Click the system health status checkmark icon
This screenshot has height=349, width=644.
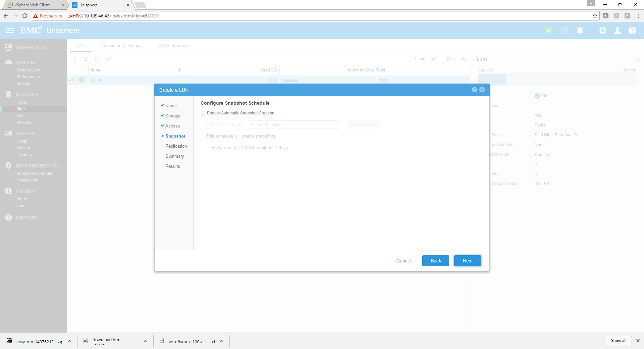click(549, 31)
